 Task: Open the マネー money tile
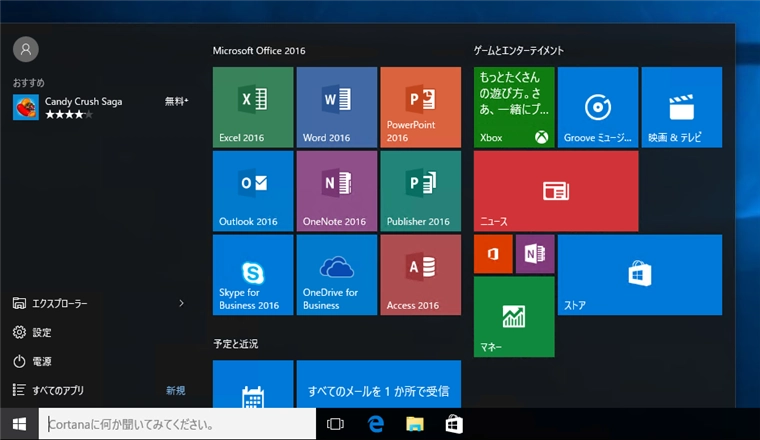pyautogui.click(x=514, y=317)
